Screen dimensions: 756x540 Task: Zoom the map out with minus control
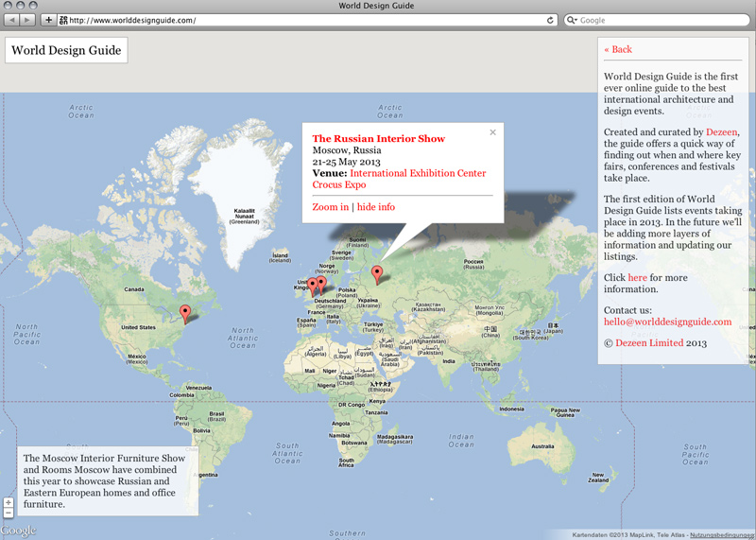click(9, 513)
